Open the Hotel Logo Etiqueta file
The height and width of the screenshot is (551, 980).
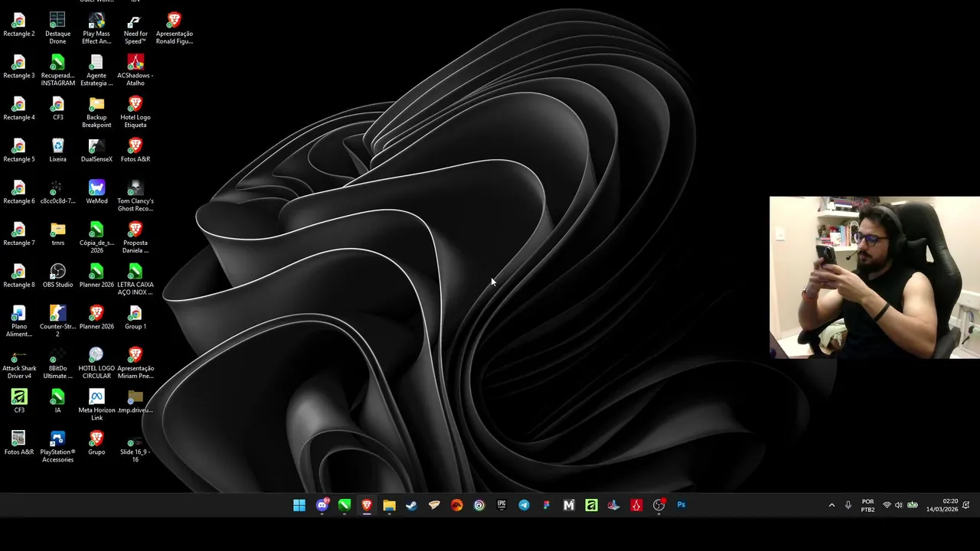(x=136, y=112)
